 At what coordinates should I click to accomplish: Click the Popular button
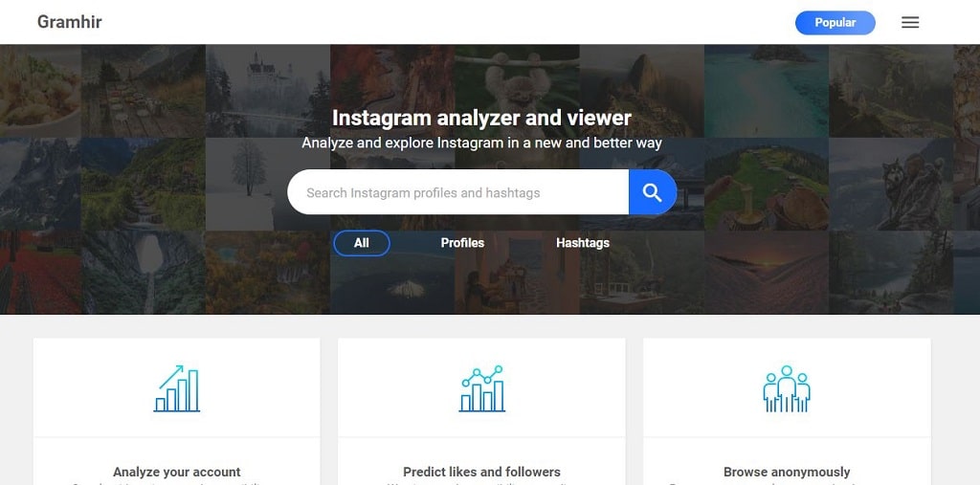point(835,23)
